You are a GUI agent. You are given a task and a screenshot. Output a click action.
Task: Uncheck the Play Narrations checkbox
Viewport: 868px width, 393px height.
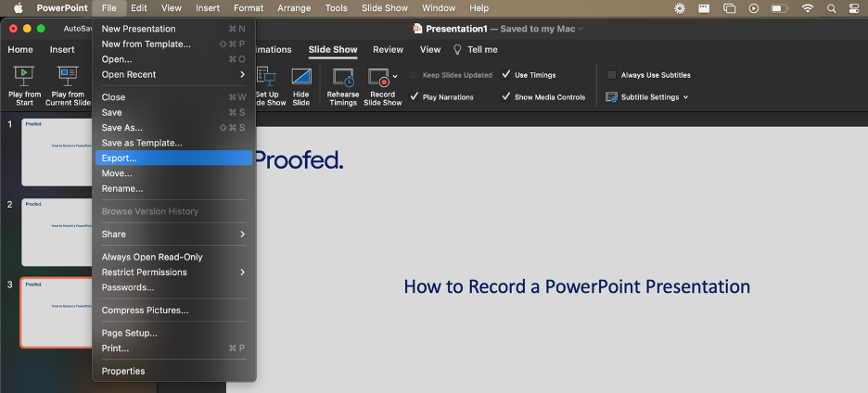[x=414, y=97]
